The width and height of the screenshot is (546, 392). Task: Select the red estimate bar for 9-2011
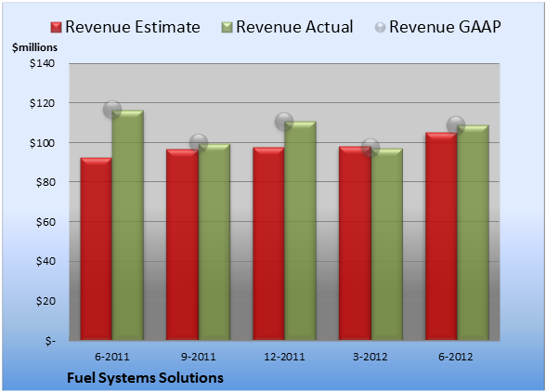pos(182,244)
